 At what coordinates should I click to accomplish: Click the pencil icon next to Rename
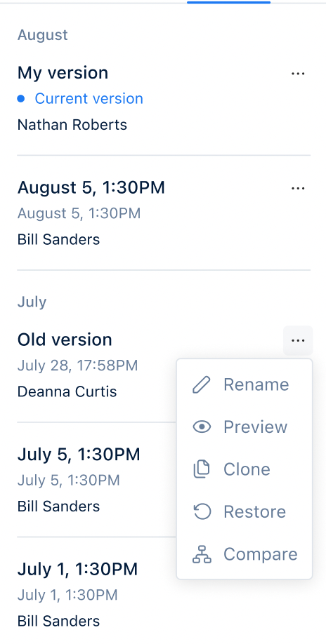[202, 385]
